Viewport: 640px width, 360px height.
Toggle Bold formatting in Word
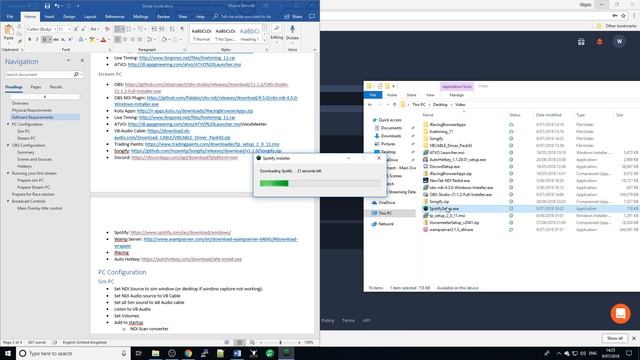click(29, 40)
